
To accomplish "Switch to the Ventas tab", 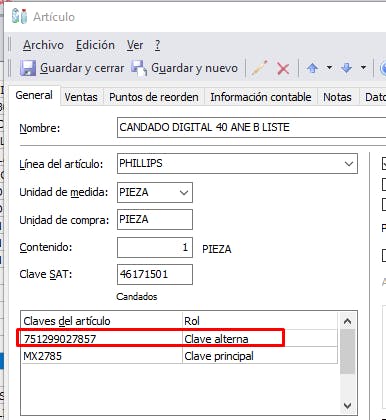I will click(81, 97).
